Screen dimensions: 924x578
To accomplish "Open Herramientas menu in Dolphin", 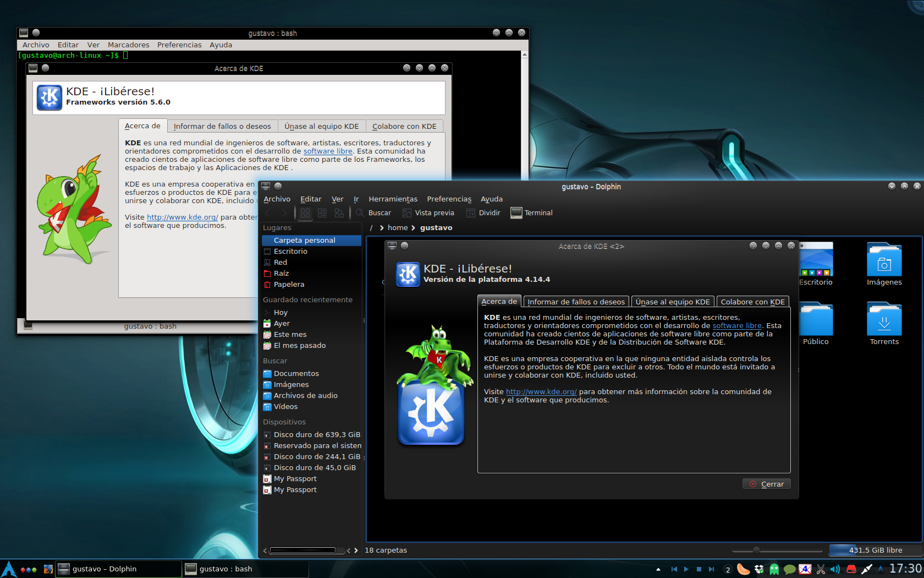I will coord(393,199).
